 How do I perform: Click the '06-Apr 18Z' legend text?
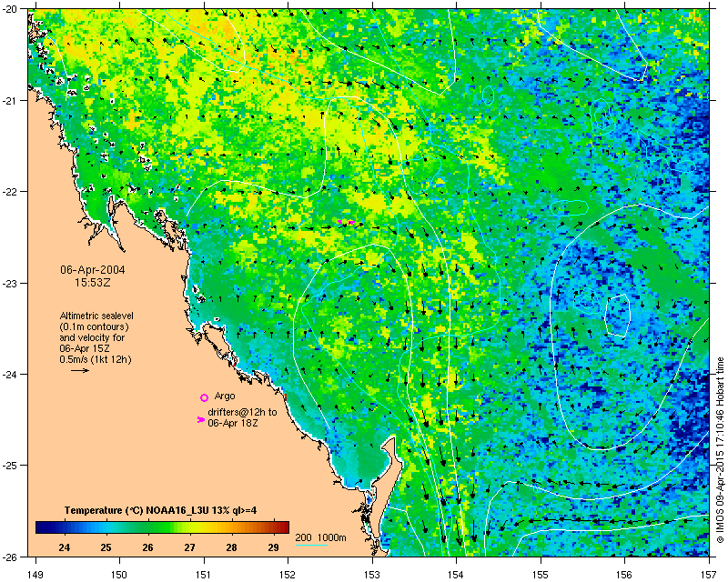click(x=233, y=423)
